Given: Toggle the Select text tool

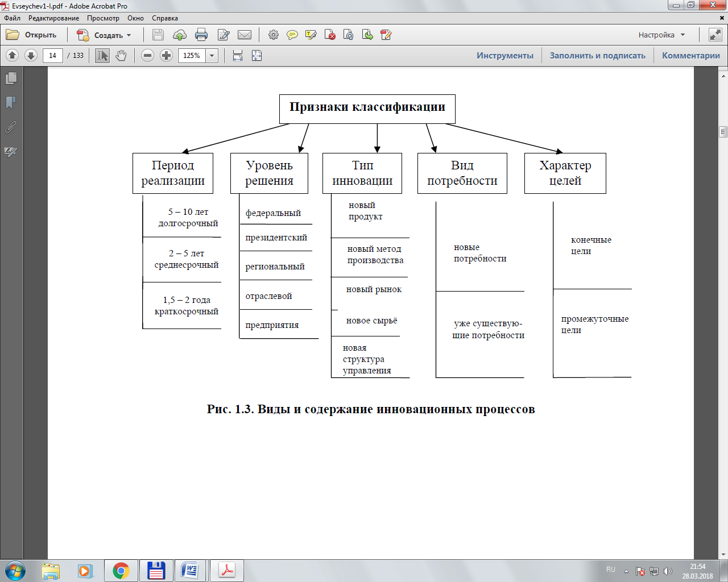Looking at the screenshot, I should coord(102,56).
